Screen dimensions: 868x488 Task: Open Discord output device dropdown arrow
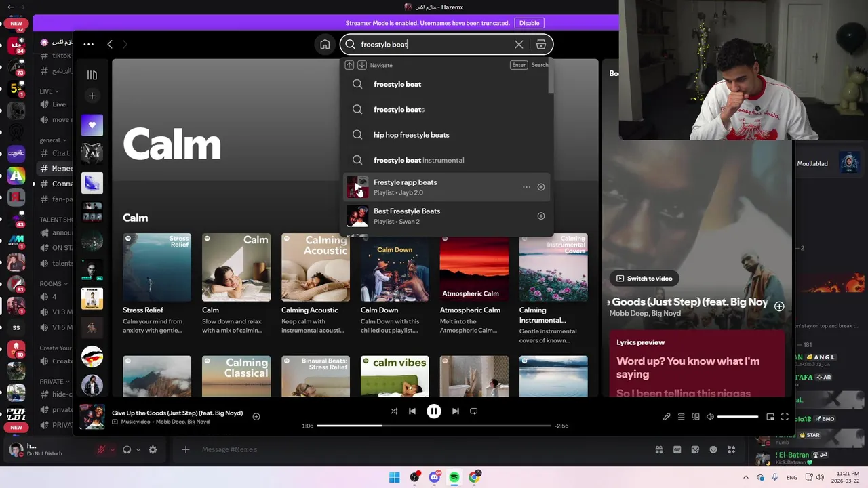pyautogui.click(x=138, y=449)
